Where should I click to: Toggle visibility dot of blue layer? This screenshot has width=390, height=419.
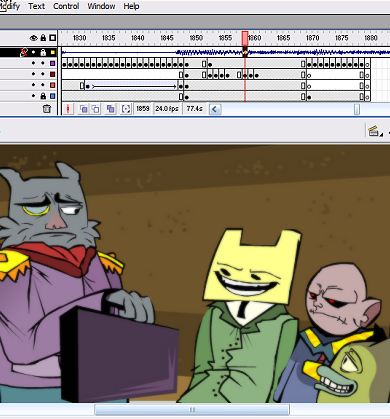tap(33, 96)
